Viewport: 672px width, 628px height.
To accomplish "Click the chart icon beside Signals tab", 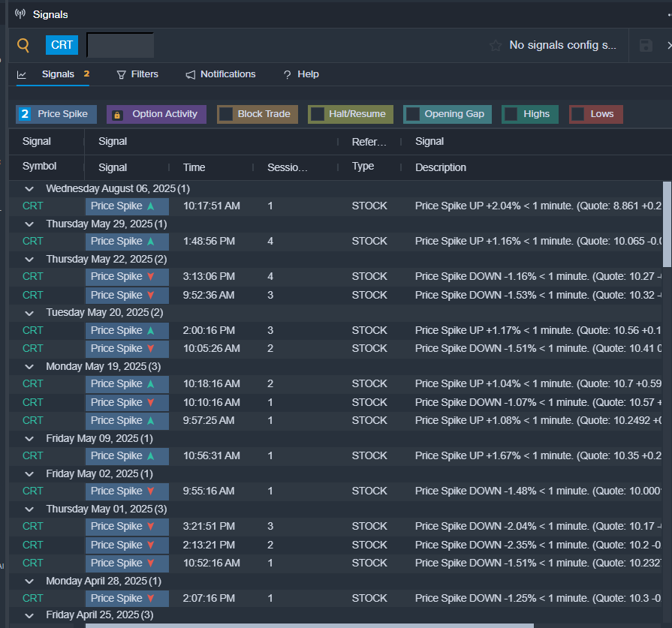I will click(22, 74).
